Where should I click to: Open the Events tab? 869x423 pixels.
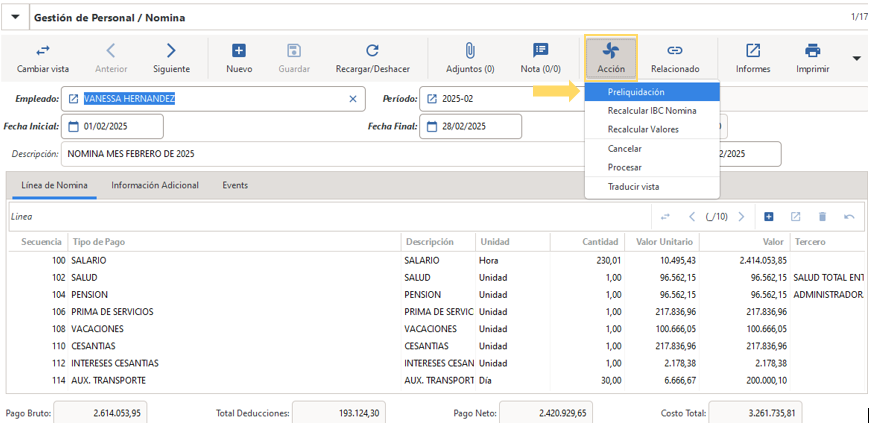pyautogui.click(x=235, y=185)
